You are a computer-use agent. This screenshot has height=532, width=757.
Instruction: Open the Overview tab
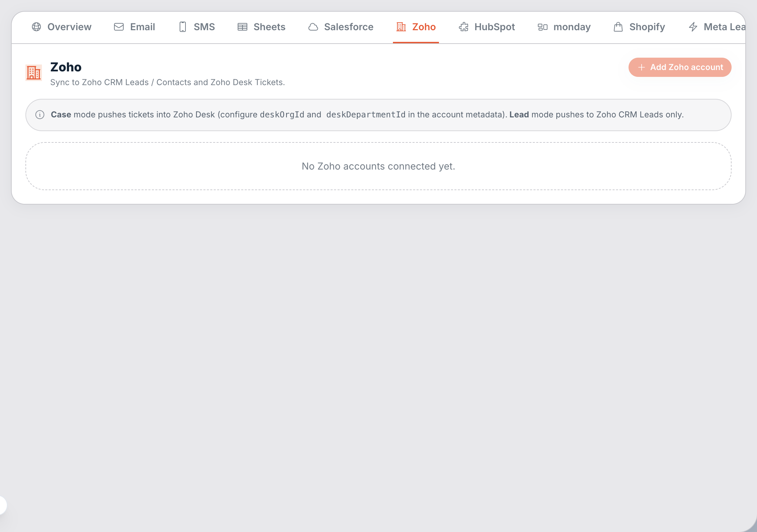click(61, 27)
